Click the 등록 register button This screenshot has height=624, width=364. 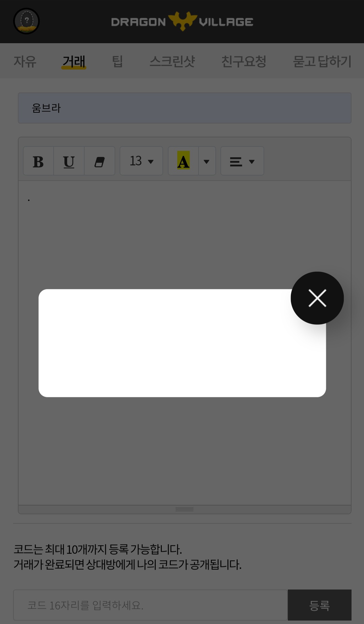tap(320, 605)
